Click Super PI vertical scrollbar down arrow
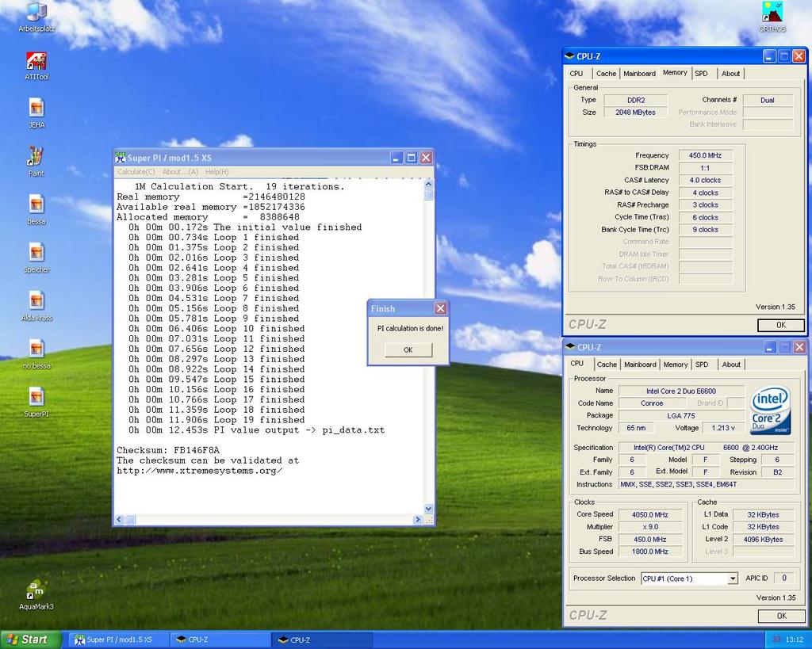This screenshot has width=812, height=649. (428, 509)
